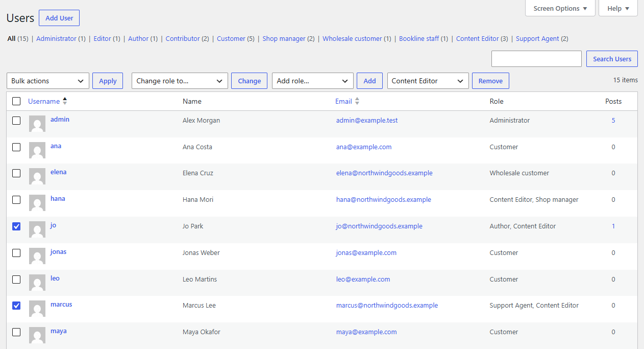Check the box for user admin
Viewport: 644px width, 349px height.
[x=16, y=121]
